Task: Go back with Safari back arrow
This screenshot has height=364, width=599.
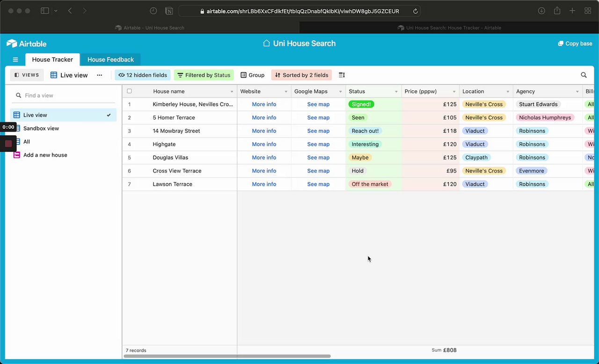Action: tap(70, 11)
